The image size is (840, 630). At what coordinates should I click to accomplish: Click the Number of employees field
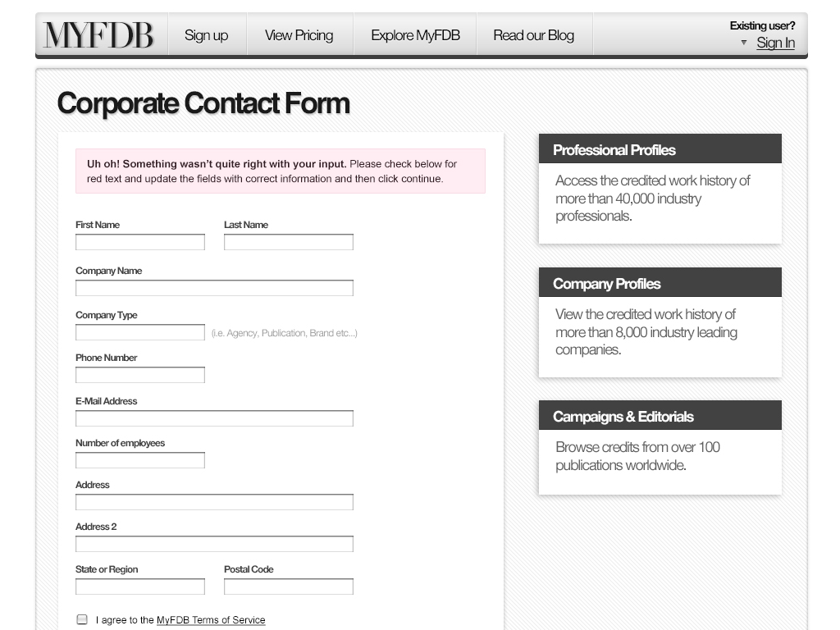(x=140, y=460)
